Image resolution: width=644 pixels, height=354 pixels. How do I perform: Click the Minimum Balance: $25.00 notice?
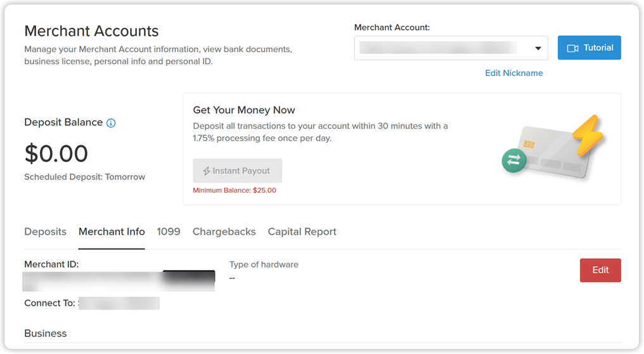235,190
